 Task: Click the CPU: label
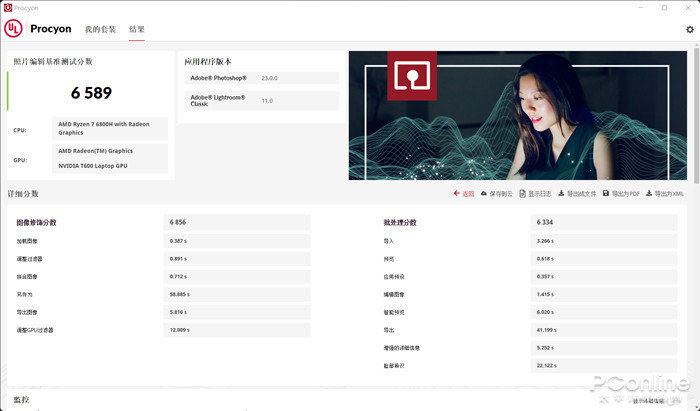pos(20,130)
